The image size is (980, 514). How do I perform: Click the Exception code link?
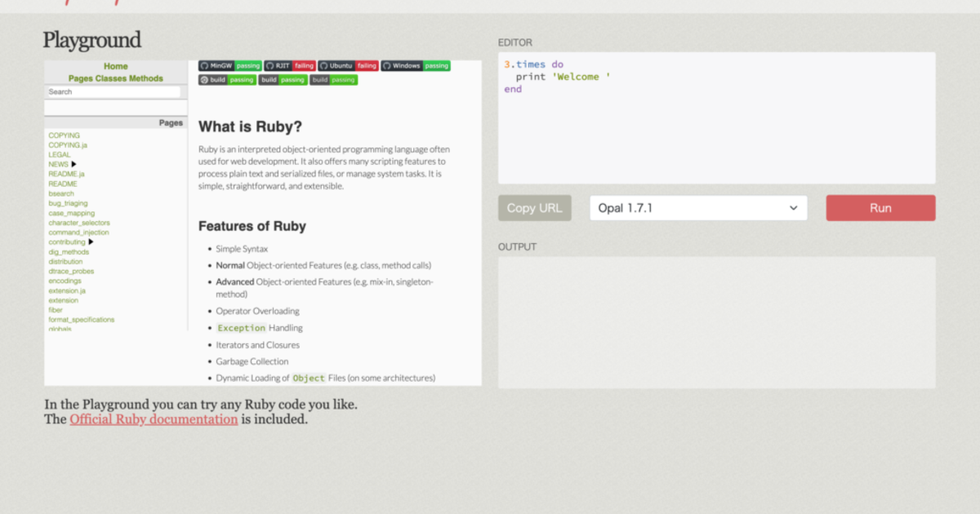(x=241, y=328)
